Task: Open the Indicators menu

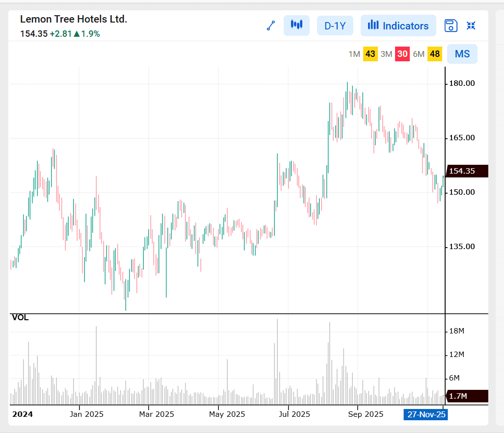Action: [398, 25]
